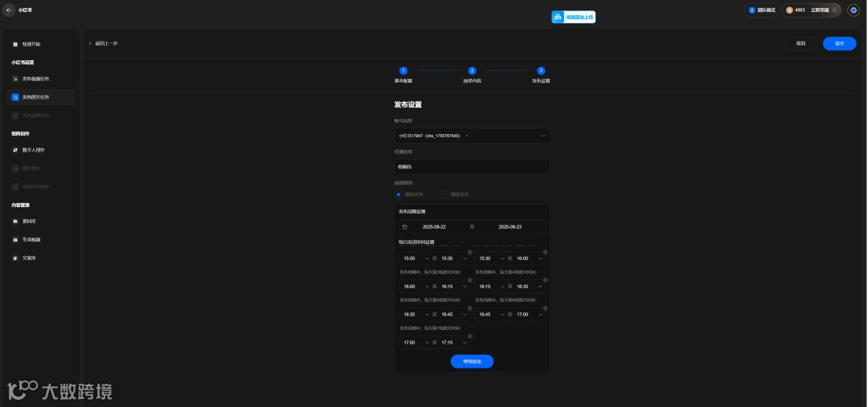This screenshot has height=407, width=868.
Task: Click the 返回上一步 back link
Action: (x=104, y=43)
